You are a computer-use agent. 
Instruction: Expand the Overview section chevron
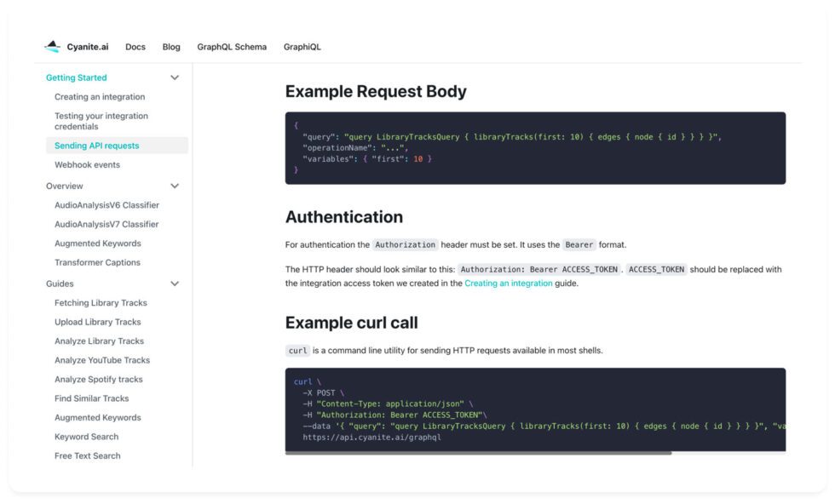pyautogui.click(x=175, y=186)
